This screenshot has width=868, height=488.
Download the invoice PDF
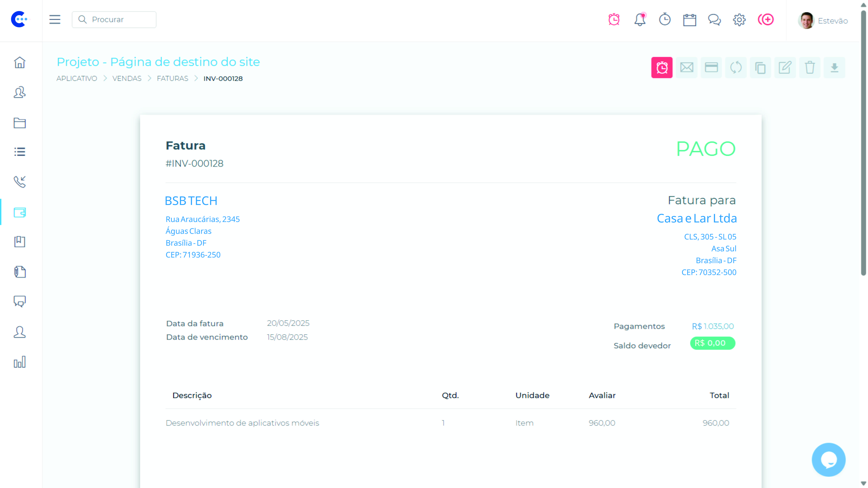[x=834, y=68]
